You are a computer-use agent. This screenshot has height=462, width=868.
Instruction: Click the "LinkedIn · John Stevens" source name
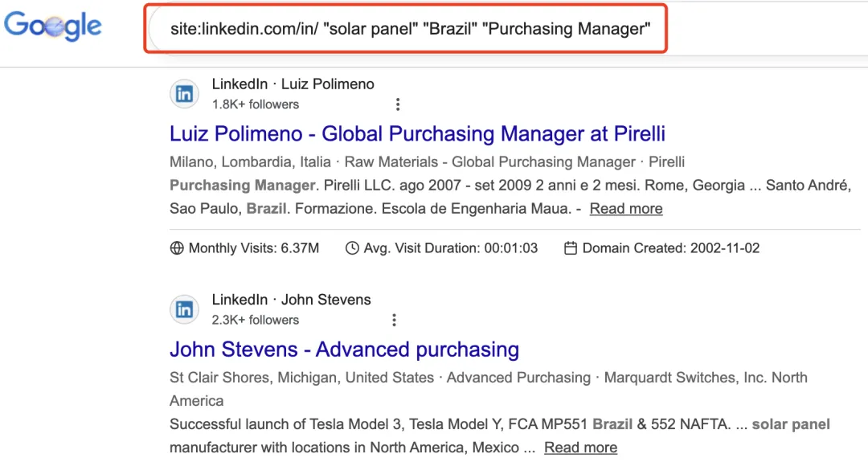tap(291, 300)
